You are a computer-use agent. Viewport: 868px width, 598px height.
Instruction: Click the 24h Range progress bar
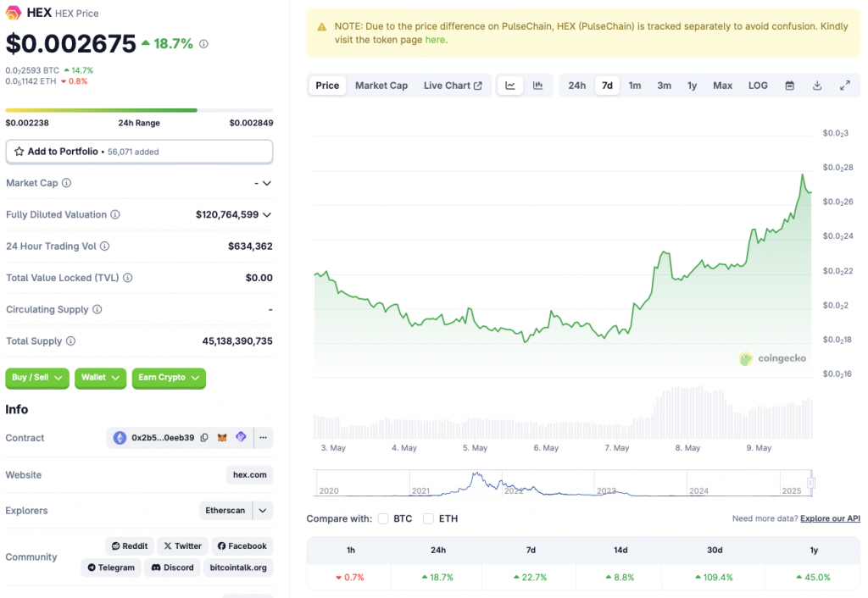pos(139,110)
